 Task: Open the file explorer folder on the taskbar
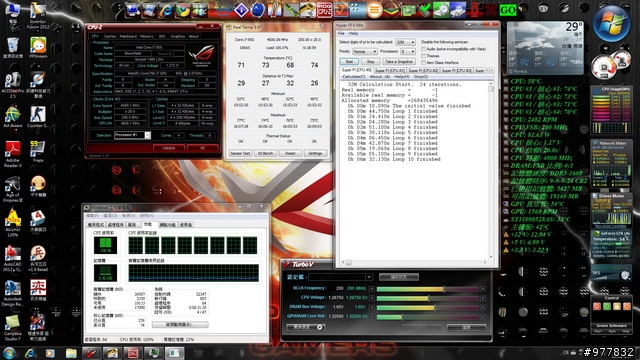(x=71, y=353)
